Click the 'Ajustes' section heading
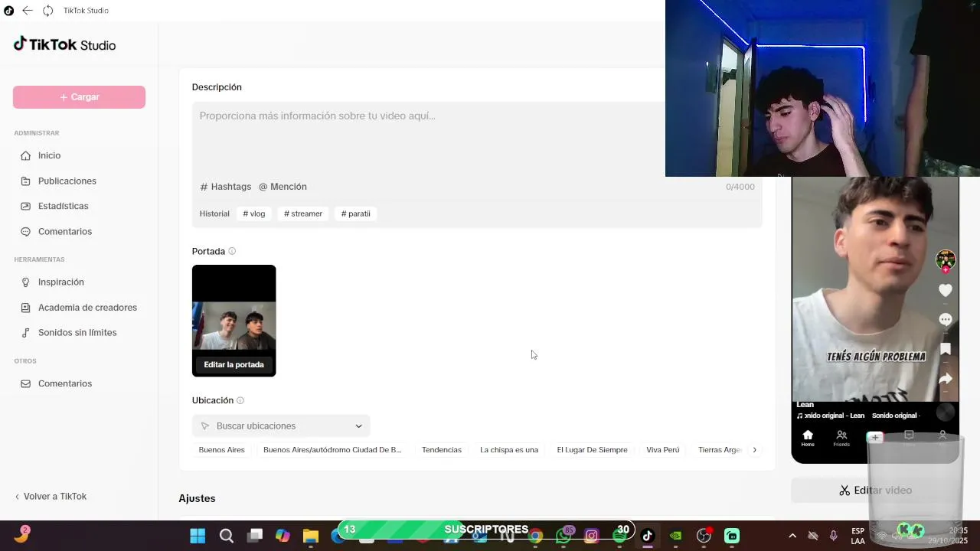This screenshot has width=980, height=551. (197, 498)
